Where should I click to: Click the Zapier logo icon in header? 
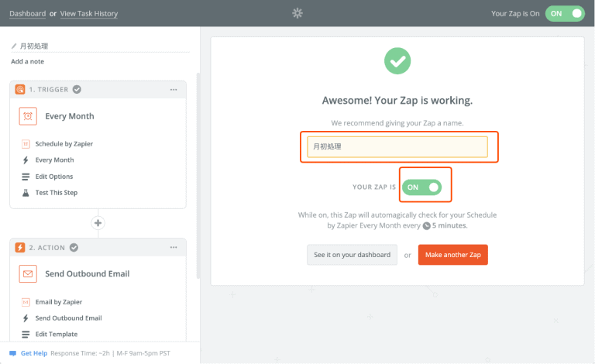pyautogui.click(x=298, y=13)
